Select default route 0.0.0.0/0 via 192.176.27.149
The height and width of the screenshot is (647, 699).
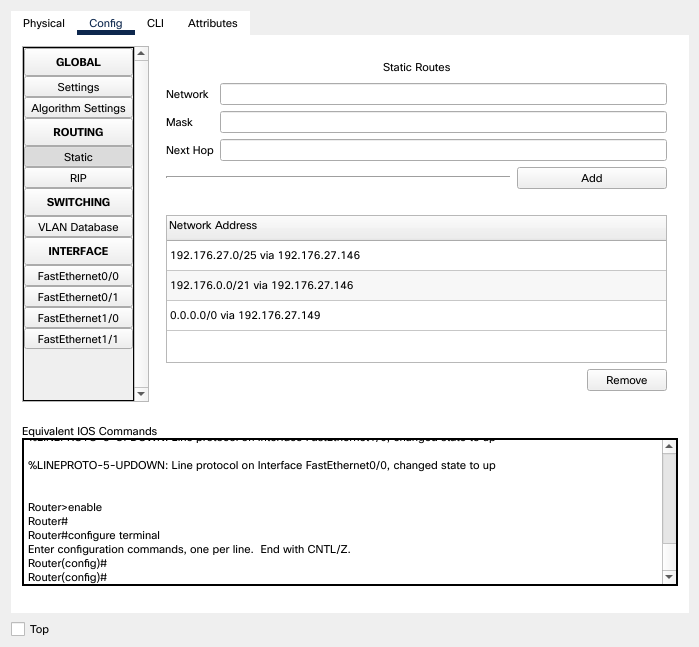coord(416,315)
